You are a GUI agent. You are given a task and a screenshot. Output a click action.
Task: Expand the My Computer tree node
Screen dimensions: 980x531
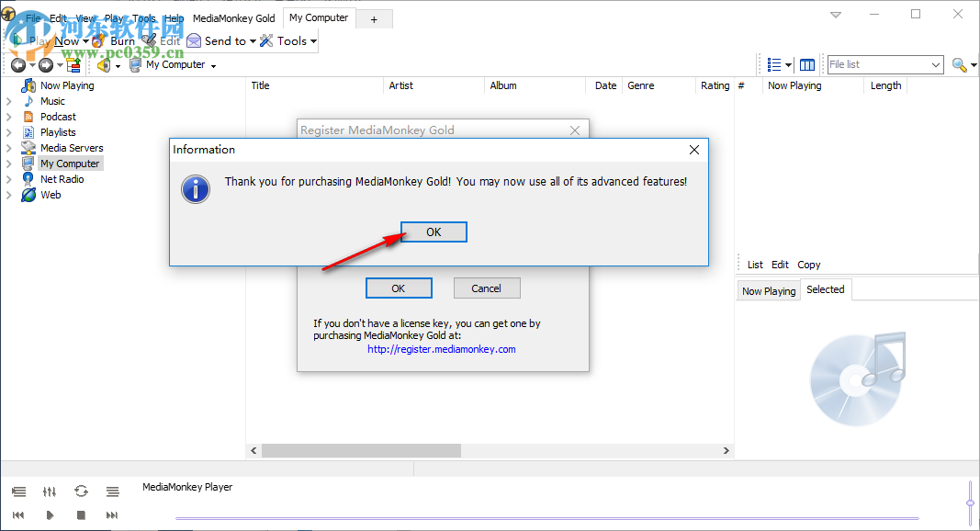(x=9, y=164)
